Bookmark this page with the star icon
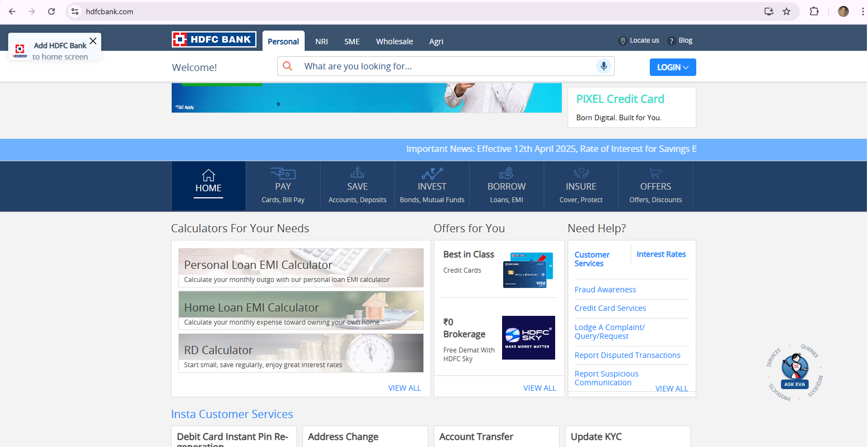 click(x=787, y=11)
